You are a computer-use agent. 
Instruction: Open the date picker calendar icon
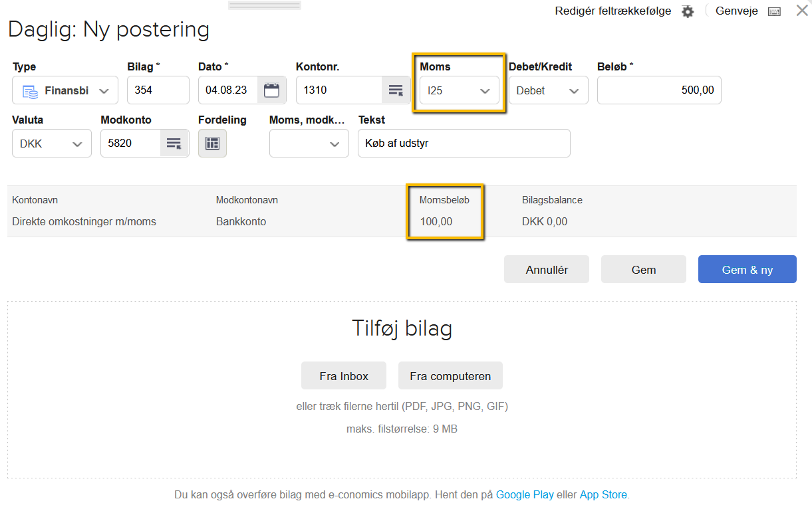point(271,90)
